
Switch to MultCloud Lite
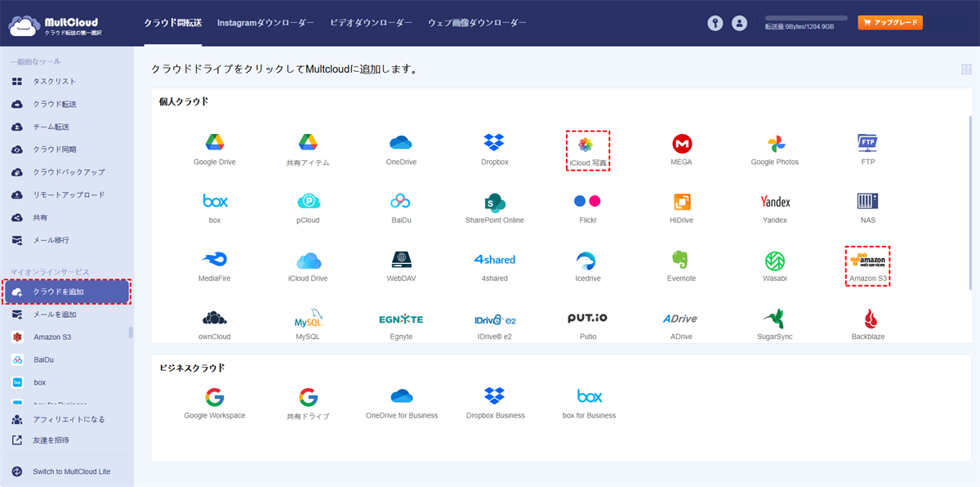click(70, 471)
